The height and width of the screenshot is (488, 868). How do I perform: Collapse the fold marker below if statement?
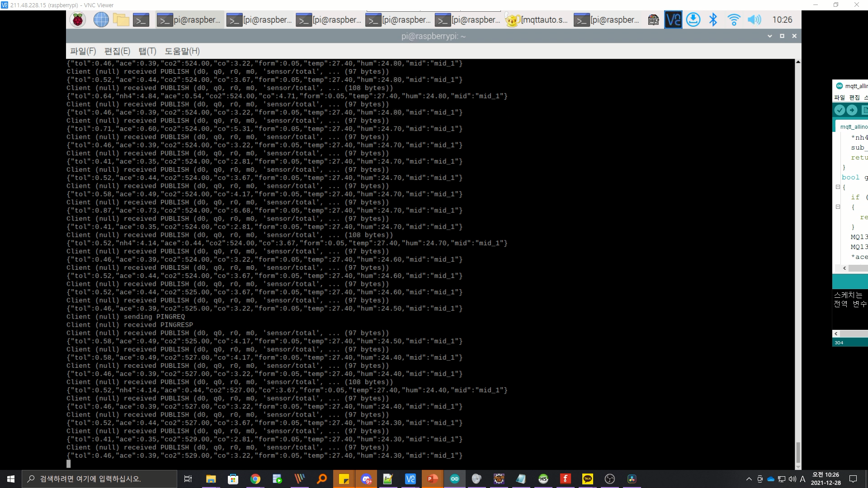(x=838, y=207)
